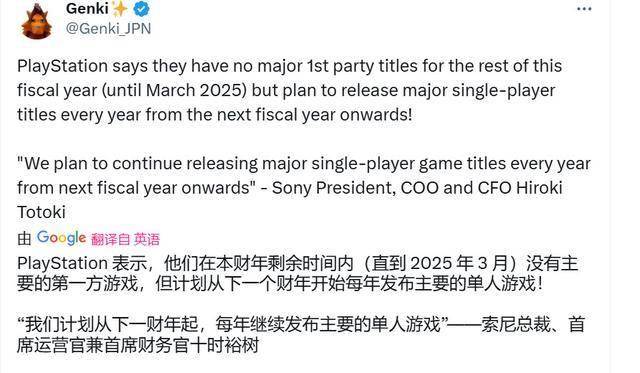Open the more options three-dot menu
The width and height of the screenshot is (640, 373).
[x=584, y=9]
